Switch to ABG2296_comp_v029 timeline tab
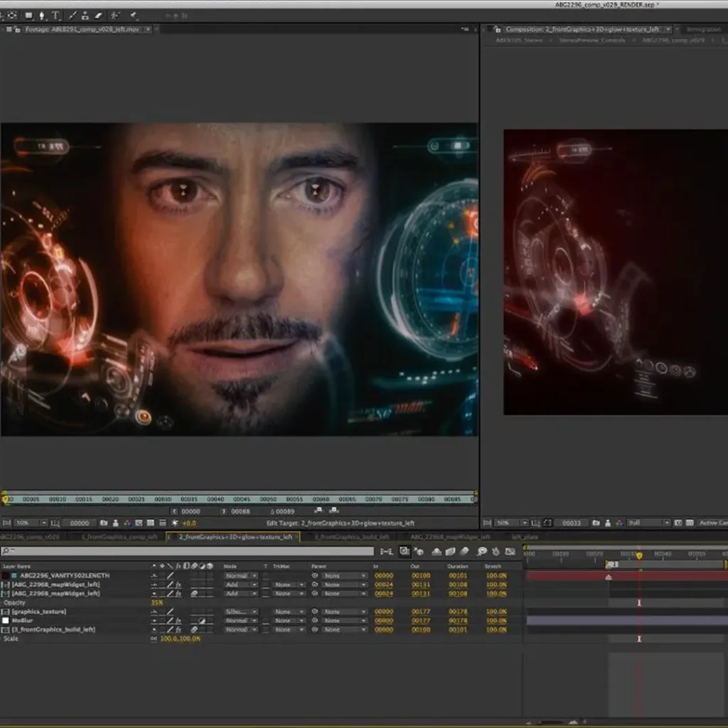Image resolution: width=728 pixels, height=728 pixels. (x=31, y=537)
